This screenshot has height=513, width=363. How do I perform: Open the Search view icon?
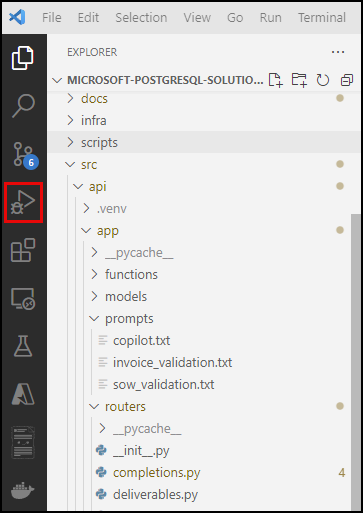pos(23,106)
